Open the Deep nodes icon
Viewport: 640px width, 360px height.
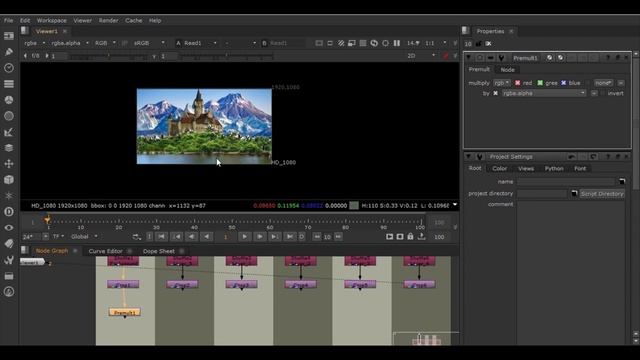point(9,212)
